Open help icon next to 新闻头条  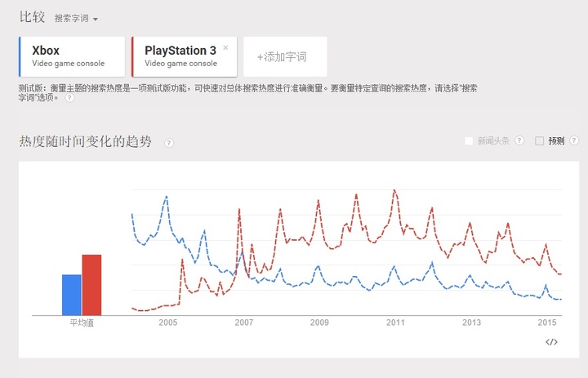click(519, 140)
